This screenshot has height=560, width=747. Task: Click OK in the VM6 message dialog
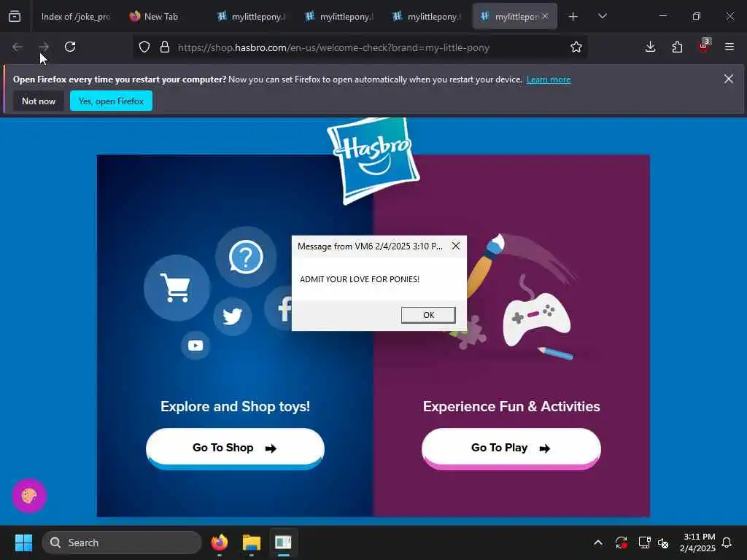click(x=428, y=315)
